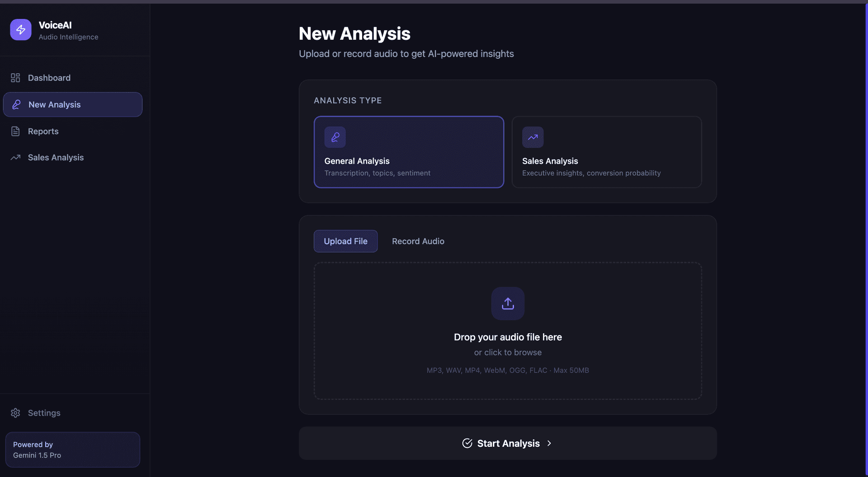The image size is (868, 477).
Task: Select the General Analysis type title
Action: point(357,161)
